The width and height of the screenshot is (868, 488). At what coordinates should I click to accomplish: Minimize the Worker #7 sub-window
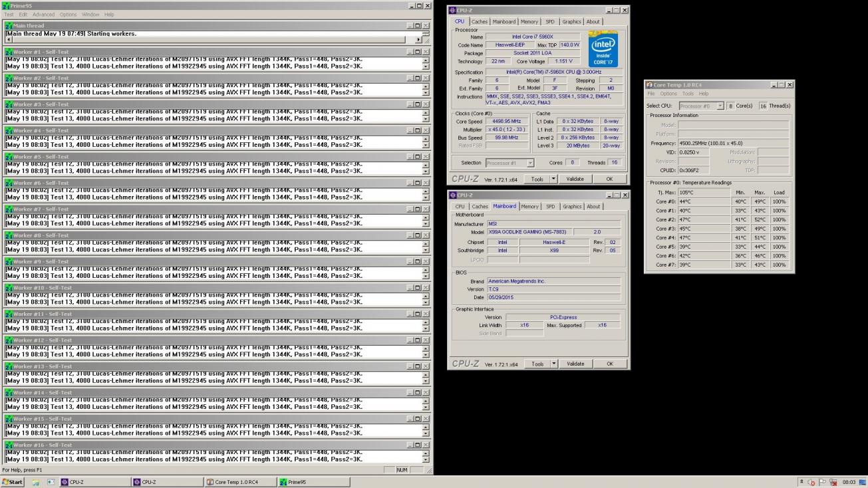click(410, 209)
